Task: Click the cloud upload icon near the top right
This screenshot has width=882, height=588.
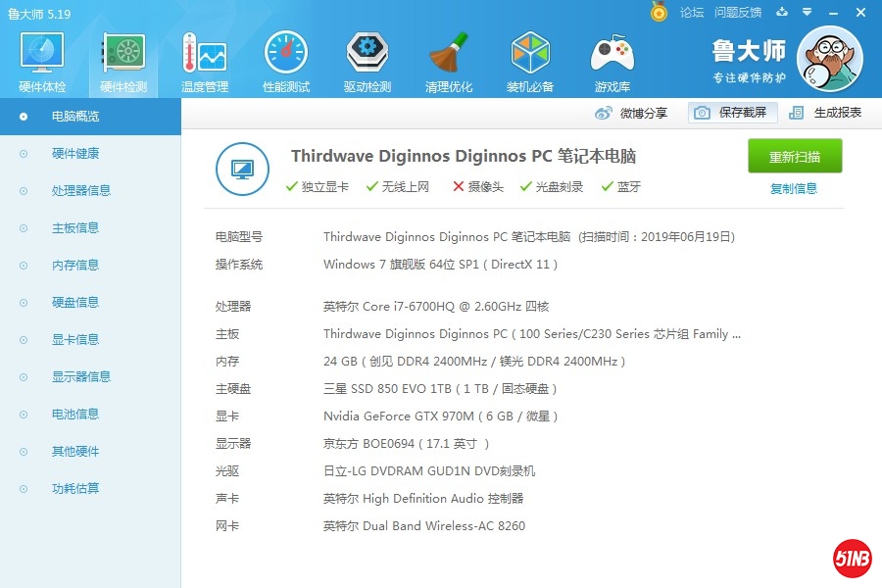Action: (779, 13)
